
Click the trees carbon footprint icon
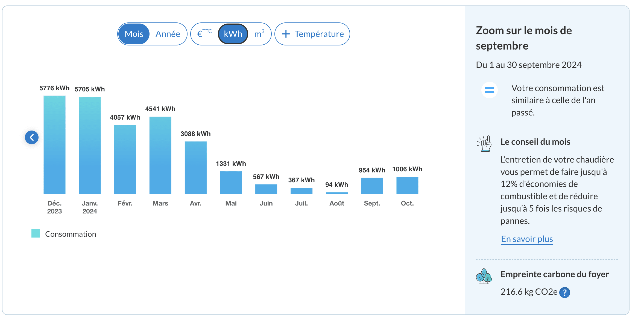coord(484,276)
